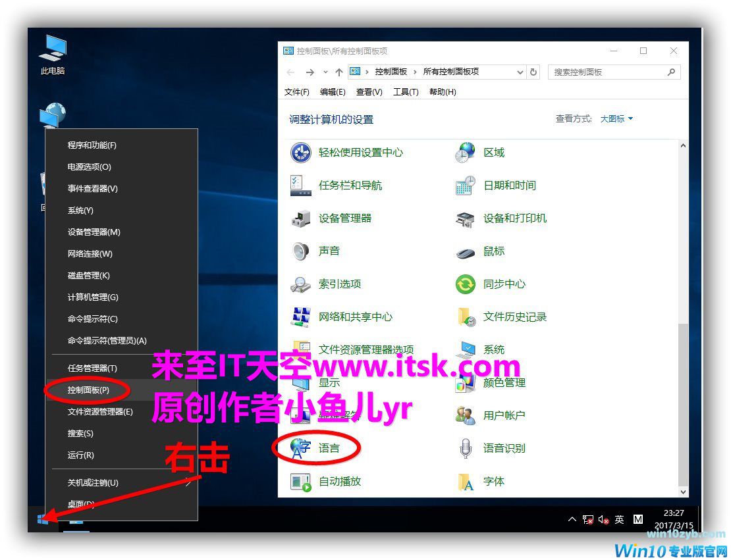This screenshot has width=731, height=560.
Task: Open the Mouse (鼠标) icon
Action: click(465, 252)
